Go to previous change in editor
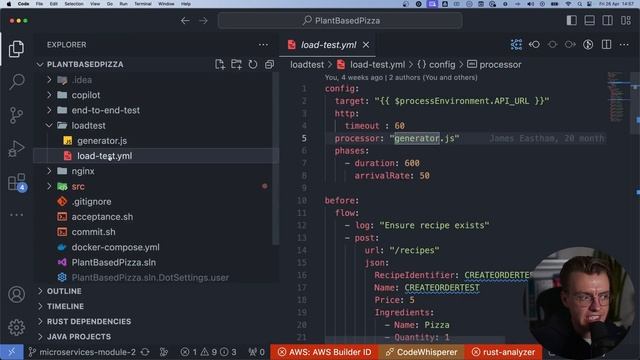This screenshot has height=360, width=640. click(x=534, y=44)
